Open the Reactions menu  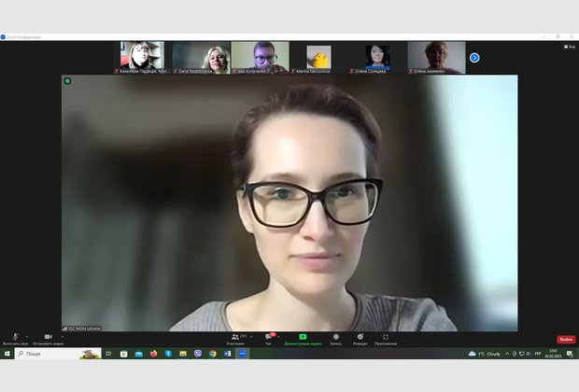(x=360, y=339)
